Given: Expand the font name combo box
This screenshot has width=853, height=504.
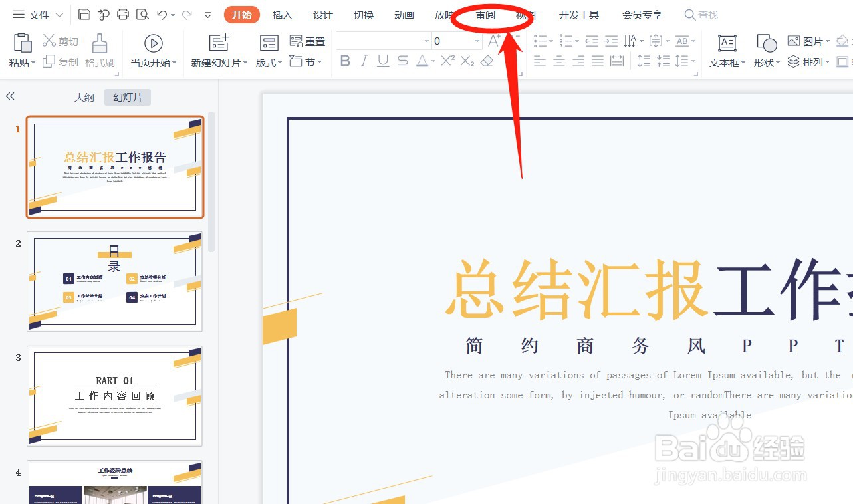Looking at the screenshot, I should pos(427,41).
